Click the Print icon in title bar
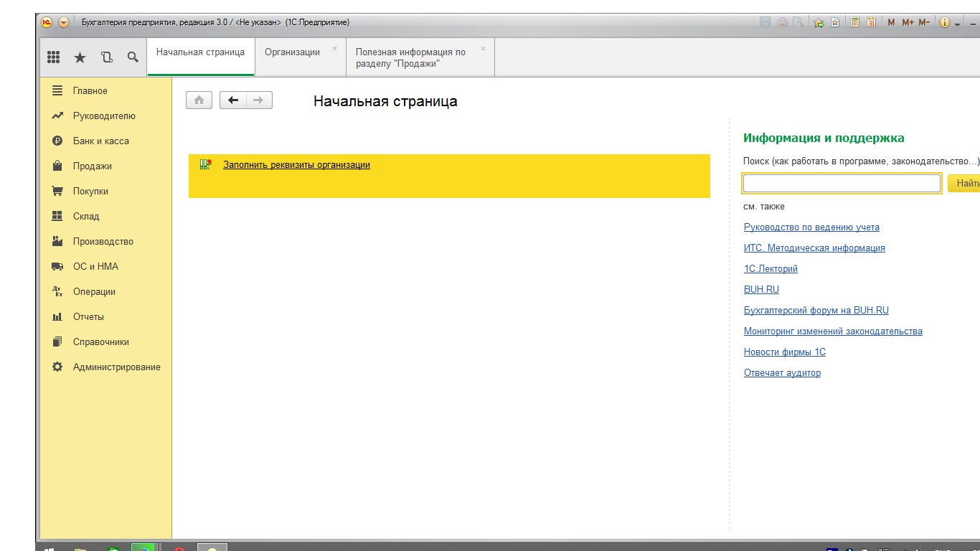980x551 pixels. (782, 22)
